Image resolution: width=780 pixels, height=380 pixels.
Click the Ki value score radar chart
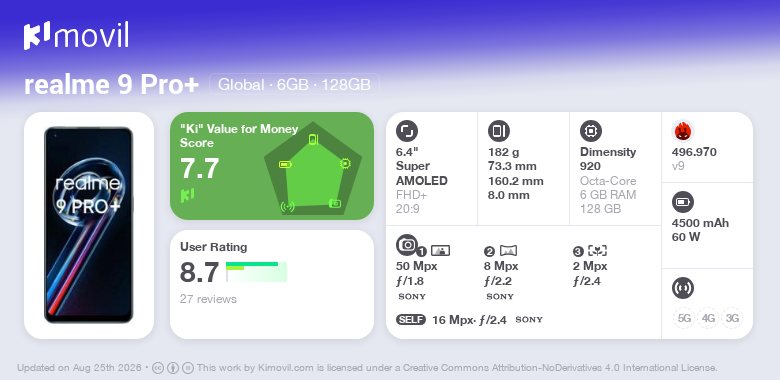[x=313, y=168]
